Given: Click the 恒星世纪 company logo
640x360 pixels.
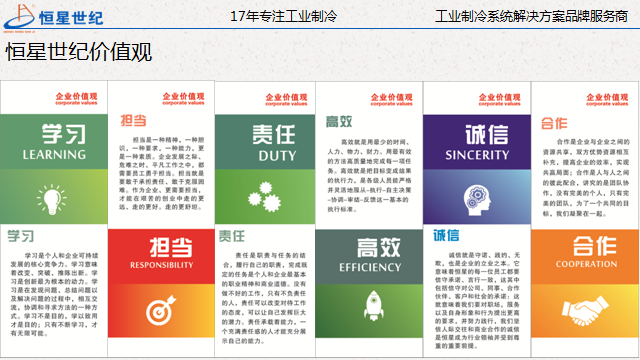Looking at the screenshot, I should coord(53,17).
